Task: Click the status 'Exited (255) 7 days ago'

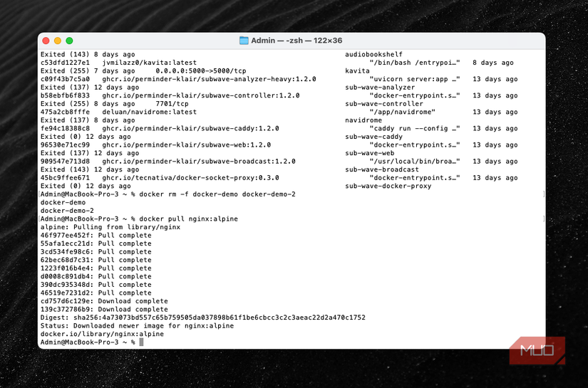Action: click(88, 70)
